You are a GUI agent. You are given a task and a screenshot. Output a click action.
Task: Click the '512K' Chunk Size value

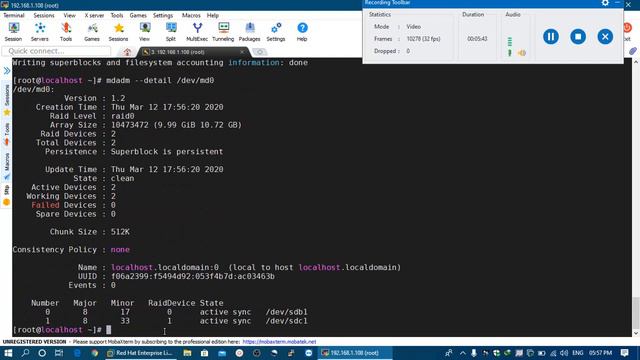(120, 232)
